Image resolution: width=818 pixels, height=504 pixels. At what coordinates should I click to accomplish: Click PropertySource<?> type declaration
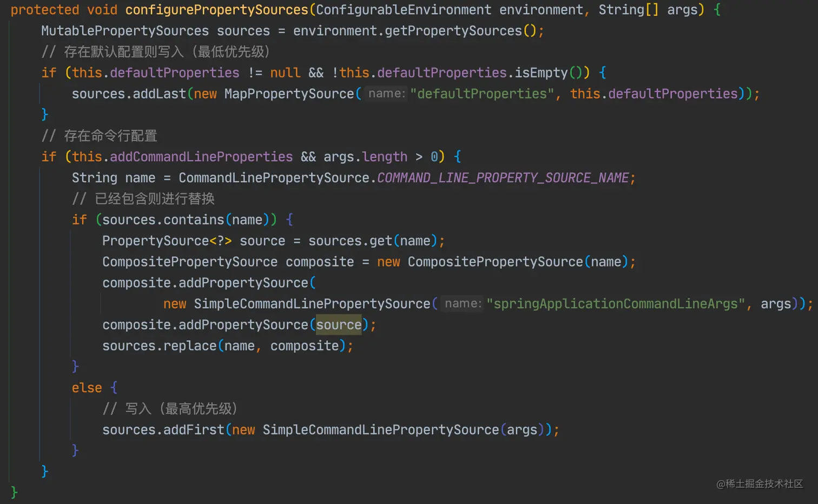(x=167, y=241)
